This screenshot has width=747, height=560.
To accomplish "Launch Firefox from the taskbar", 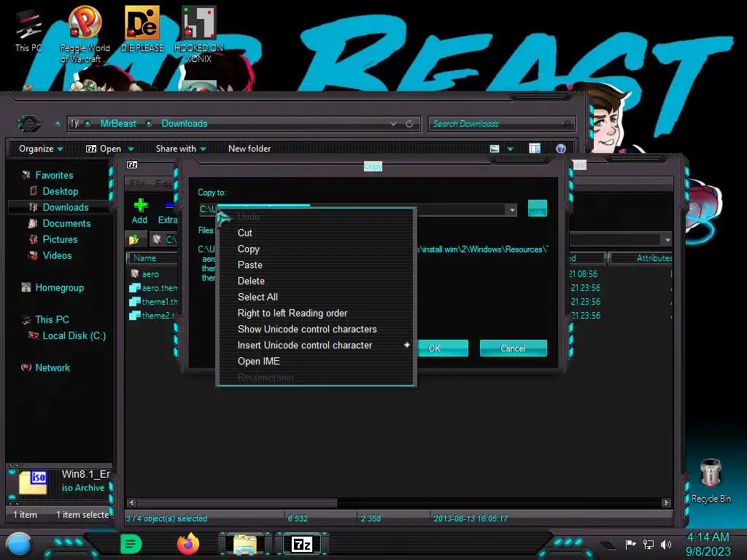I will pos(188,544).
